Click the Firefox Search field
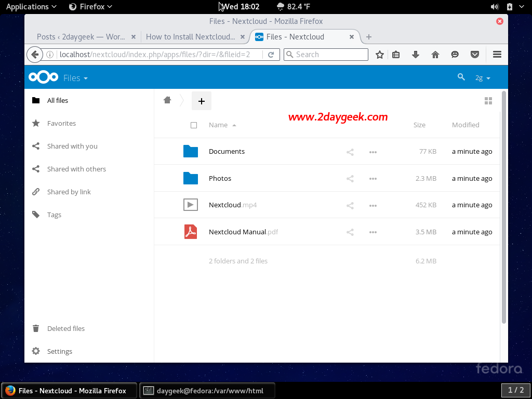Image resolution: width=532 pixels, height=399 pixels. (326, 54)
